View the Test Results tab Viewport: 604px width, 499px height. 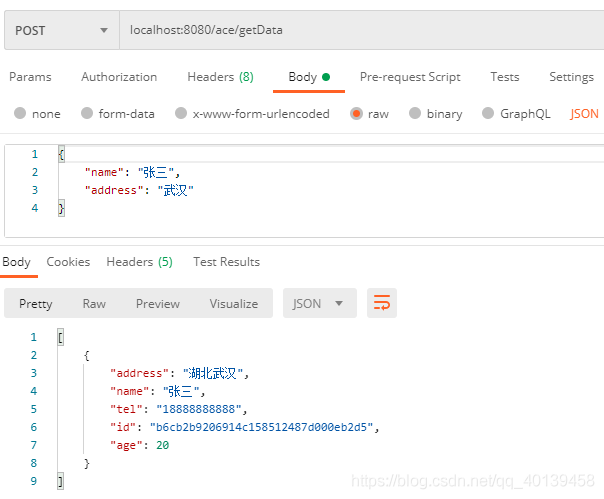[x=226, y=262]
